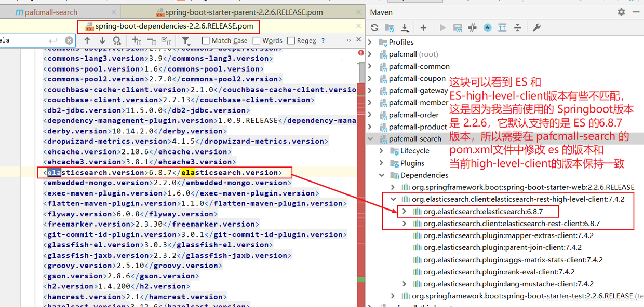Select pafcmall-product module
This screenshot has height=307, width=644.
(418, 127)
